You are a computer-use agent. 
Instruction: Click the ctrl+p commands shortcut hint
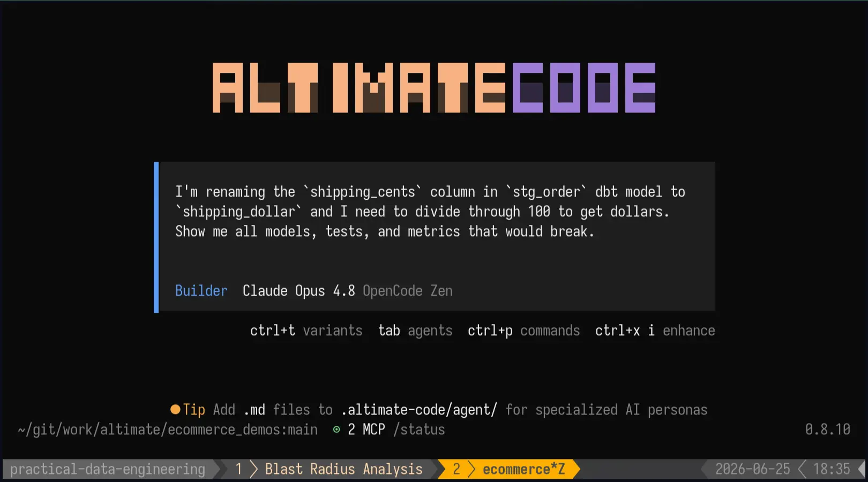pos(523,330)
